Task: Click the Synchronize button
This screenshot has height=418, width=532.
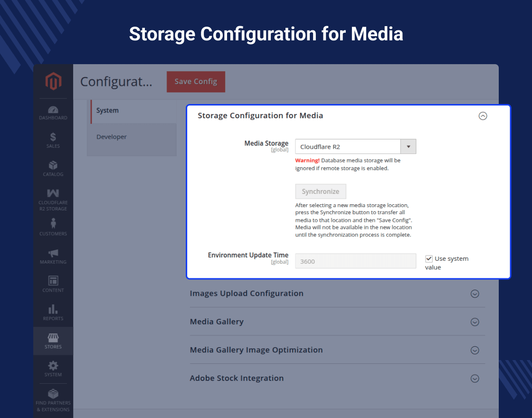Action: 321,191
